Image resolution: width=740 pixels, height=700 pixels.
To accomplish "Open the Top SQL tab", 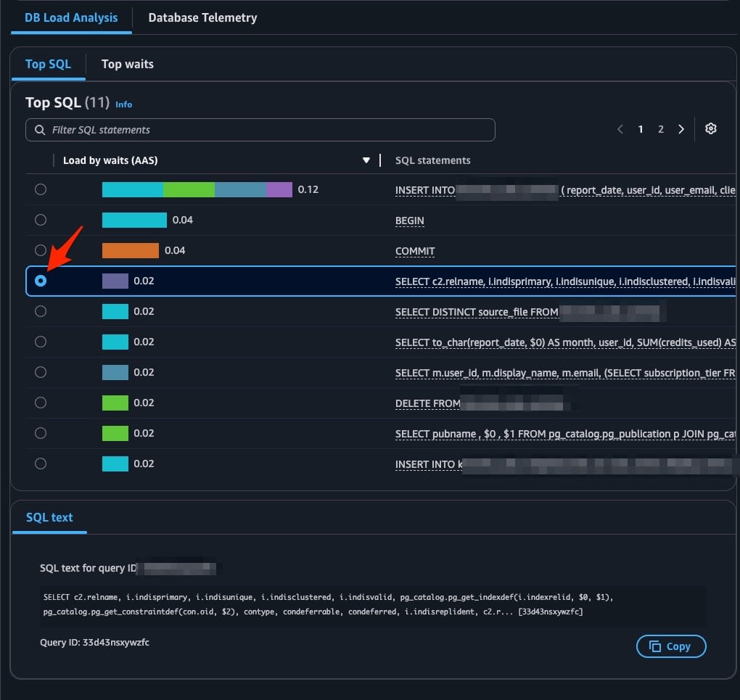I will 48,64.
